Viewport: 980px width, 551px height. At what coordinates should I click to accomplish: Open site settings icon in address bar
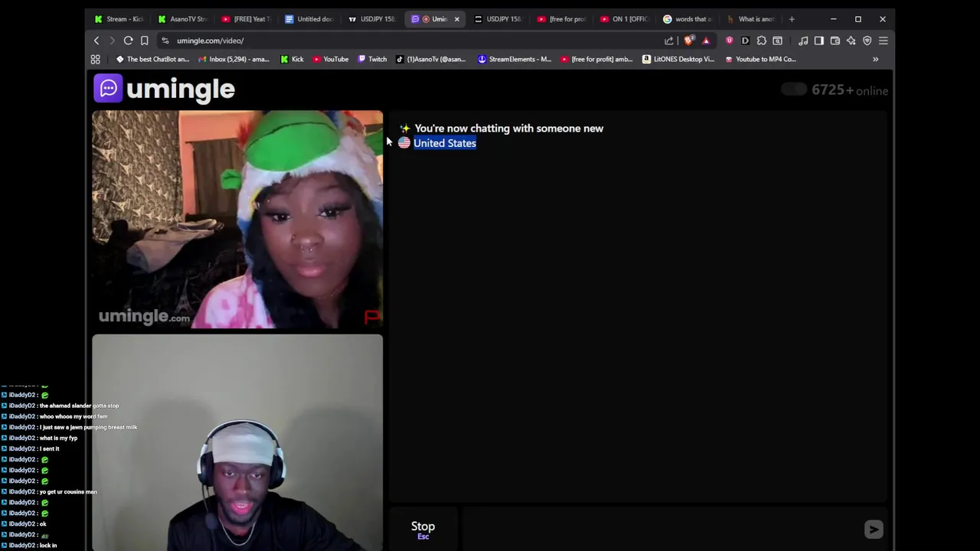click(x=165, y=41)
